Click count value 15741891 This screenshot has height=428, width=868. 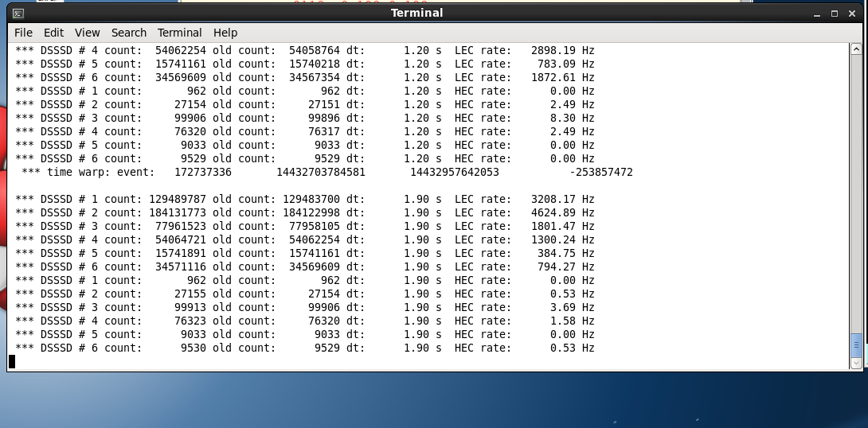tap(181, 253)
